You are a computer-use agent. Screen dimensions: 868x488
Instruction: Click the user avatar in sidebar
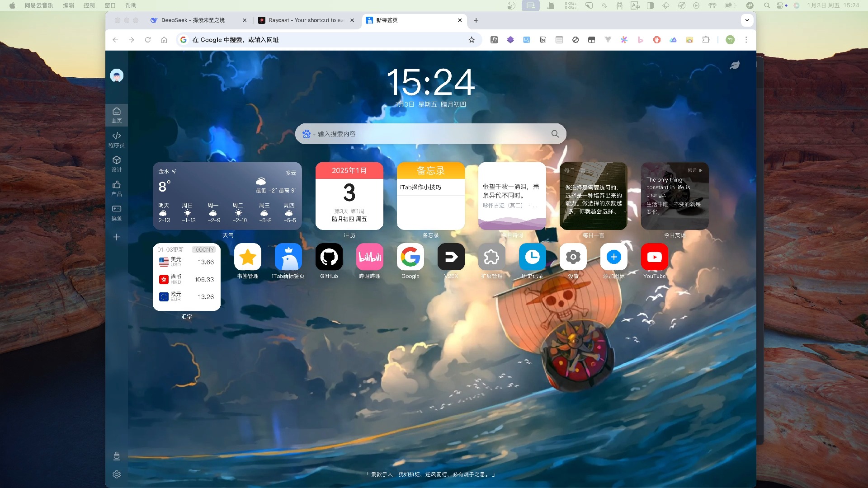pyautogui.click(x=117, y=75)
